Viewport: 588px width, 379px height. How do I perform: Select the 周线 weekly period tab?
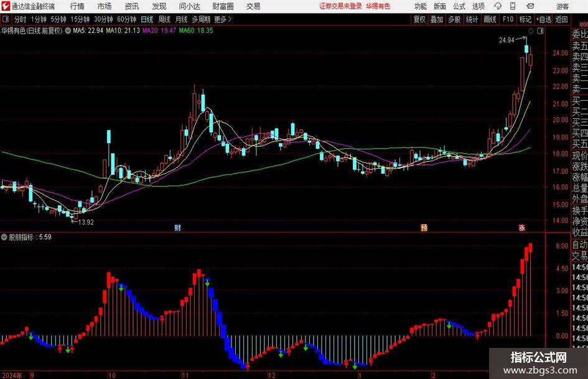pos(164,19)
